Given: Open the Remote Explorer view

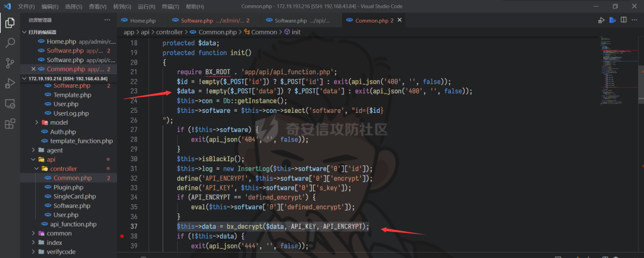Looking at the screenshot, I should (10, 103).
